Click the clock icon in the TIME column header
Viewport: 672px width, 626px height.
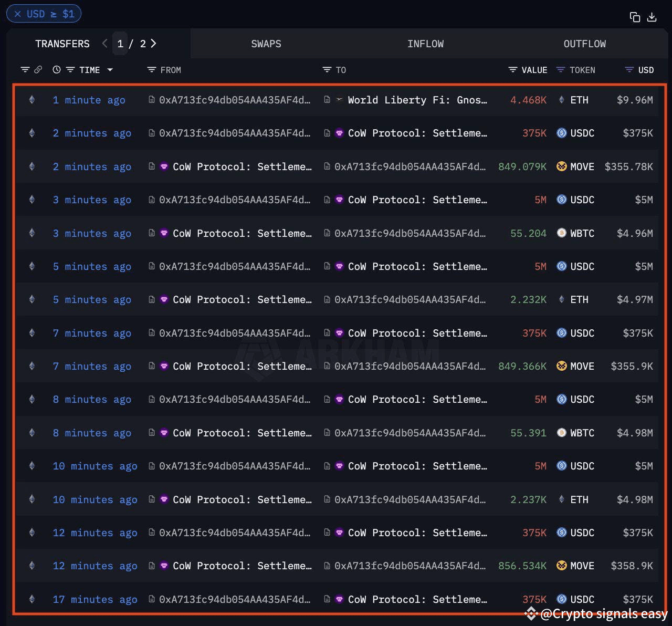click(x=56, y=69)
